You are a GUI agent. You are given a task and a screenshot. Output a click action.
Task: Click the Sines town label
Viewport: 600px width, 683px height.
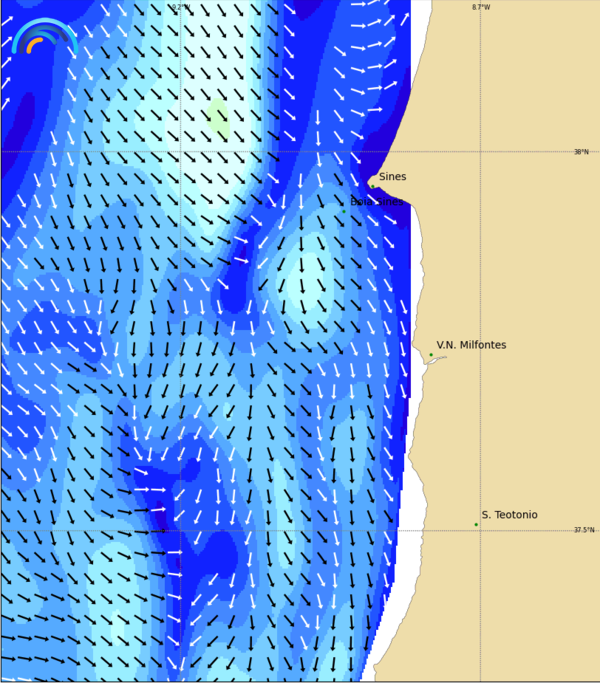pos(392,177)
